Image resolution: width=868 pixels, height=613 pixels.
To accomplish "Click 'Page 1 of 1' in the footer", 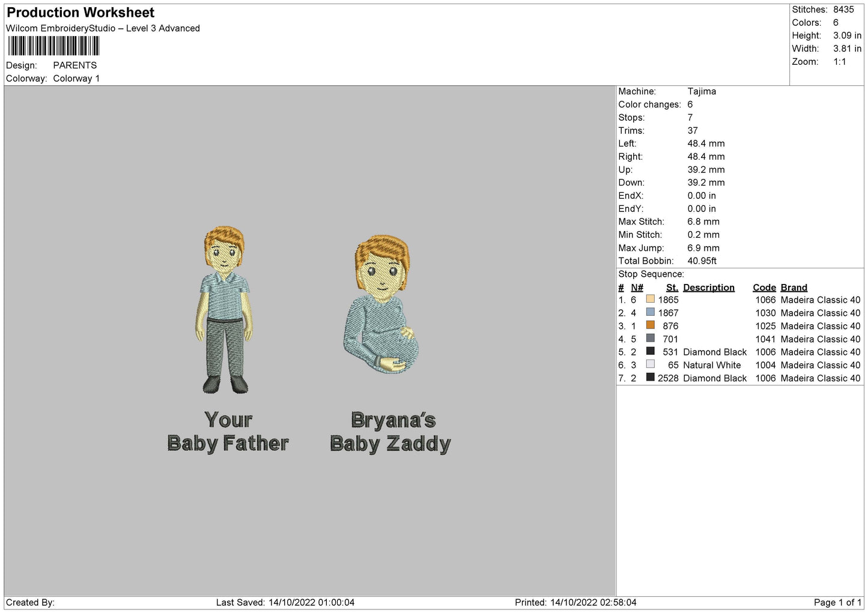I will pos(837,602).
